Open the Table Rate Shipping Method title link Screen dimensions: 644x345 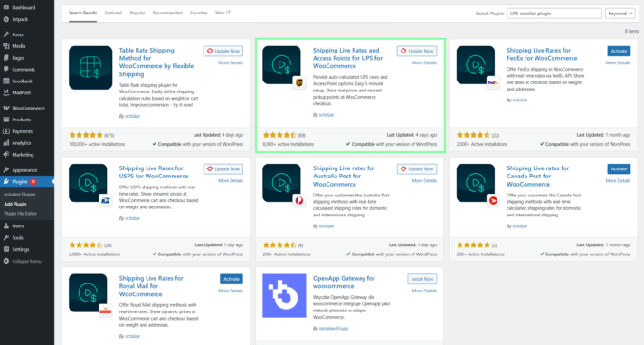[156, 62]
